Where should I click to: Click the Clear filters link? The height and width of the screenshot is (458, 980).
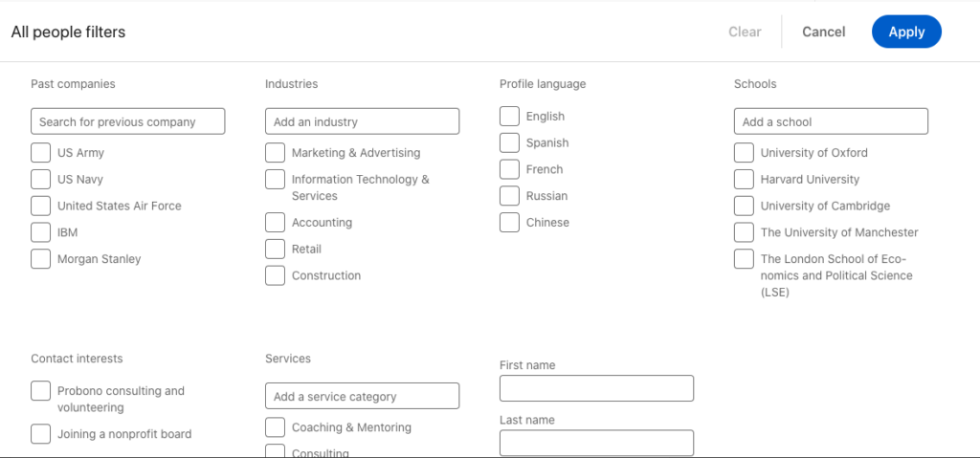745,32
